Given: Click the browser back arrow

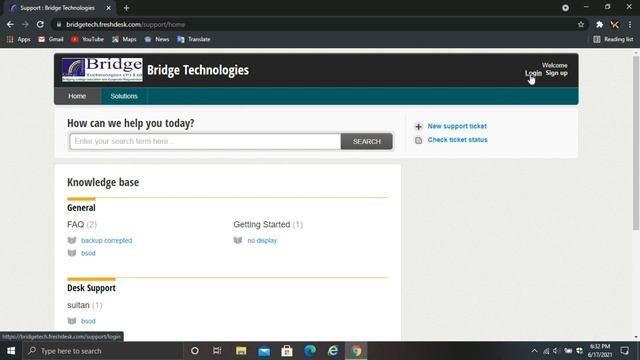Looking at the screenshot, I should click(10, 24).
